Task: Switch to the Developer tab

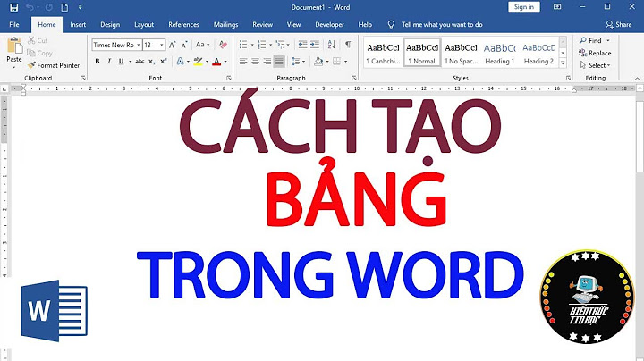Action: point(329,25)
